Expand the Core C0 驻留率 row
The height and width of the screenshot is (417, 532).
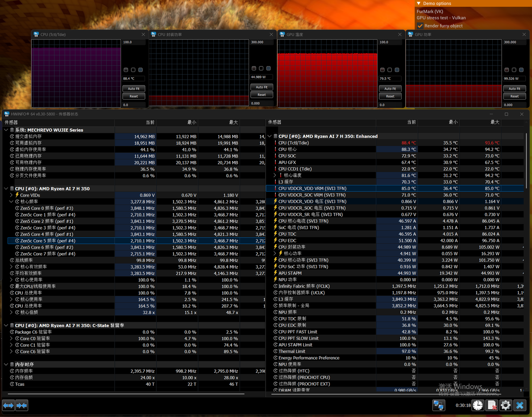pos(11,338)
